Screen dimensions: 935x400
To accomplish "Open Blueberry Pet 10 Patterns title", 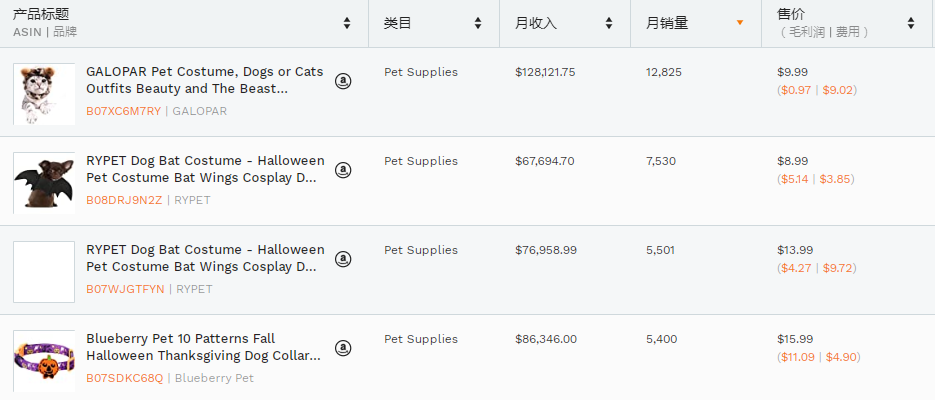I will point(204,347).
